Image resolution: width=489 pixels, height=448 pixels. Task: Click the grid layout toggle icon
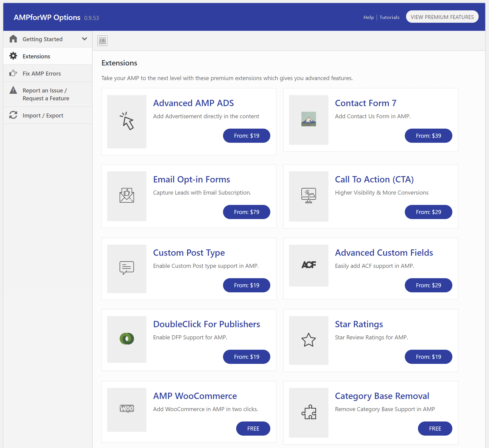tap(102, 40)
